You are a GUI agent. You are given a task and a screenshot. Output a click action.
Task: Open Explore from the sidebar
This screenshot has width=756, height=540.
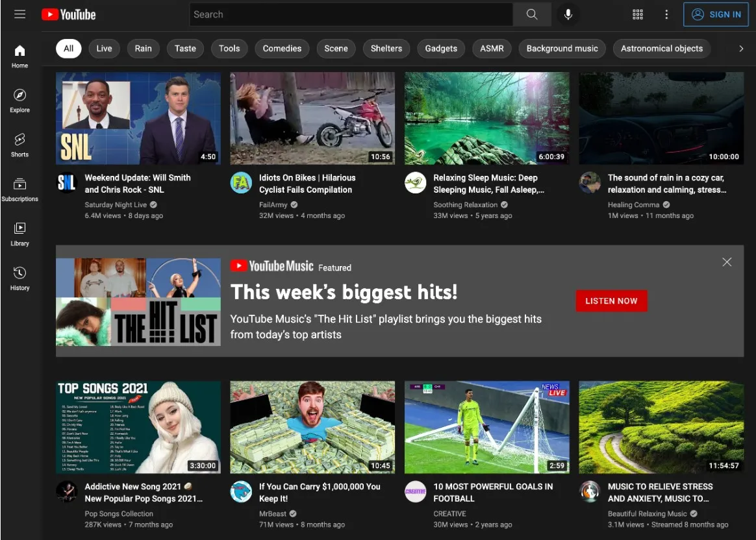(19, 101)
